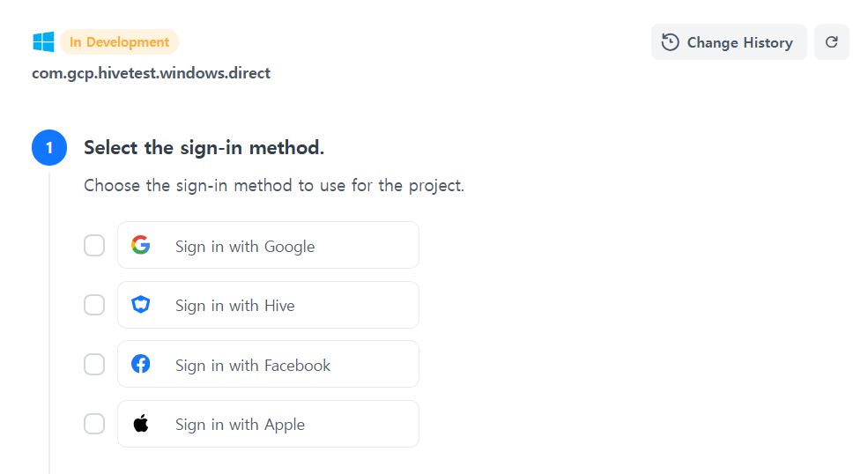The image size is (868, 474).
Task: Click the Hive shield logo icon
Action: pyautogui.click(x=141, y=305)
